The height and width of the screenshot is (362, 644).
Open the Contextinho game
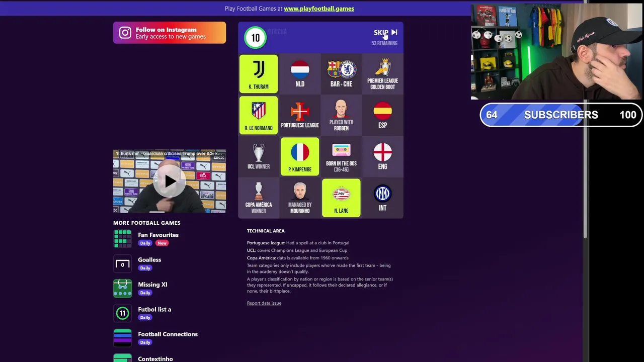155,358
